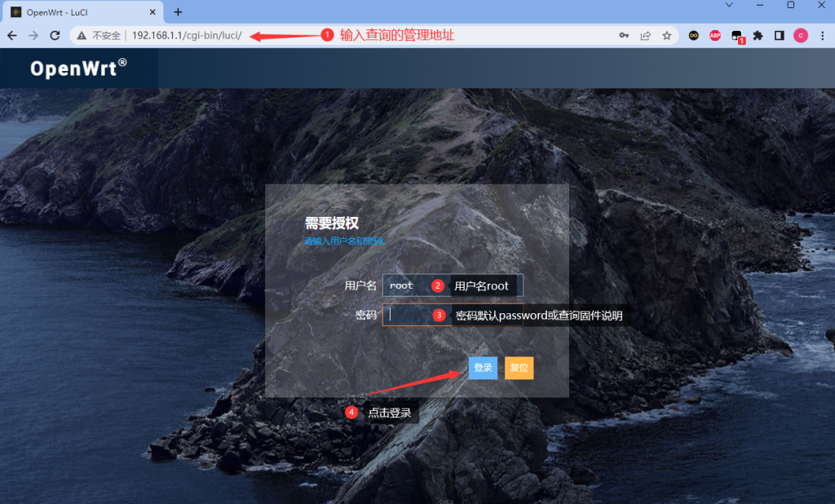
Task: Click the 密码 label
Action: 366,315
